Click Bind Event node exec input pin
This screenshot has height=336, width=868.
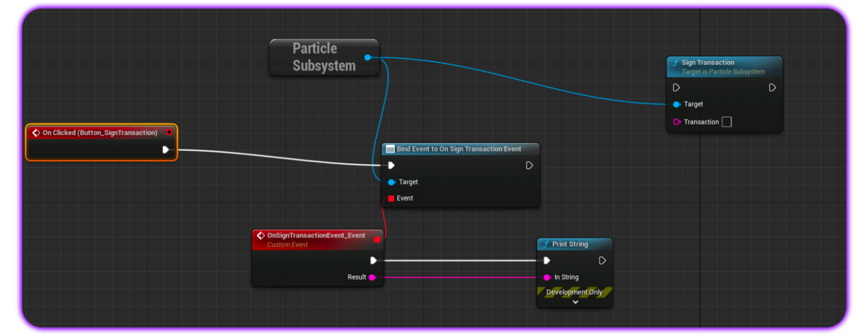point(391,165)
